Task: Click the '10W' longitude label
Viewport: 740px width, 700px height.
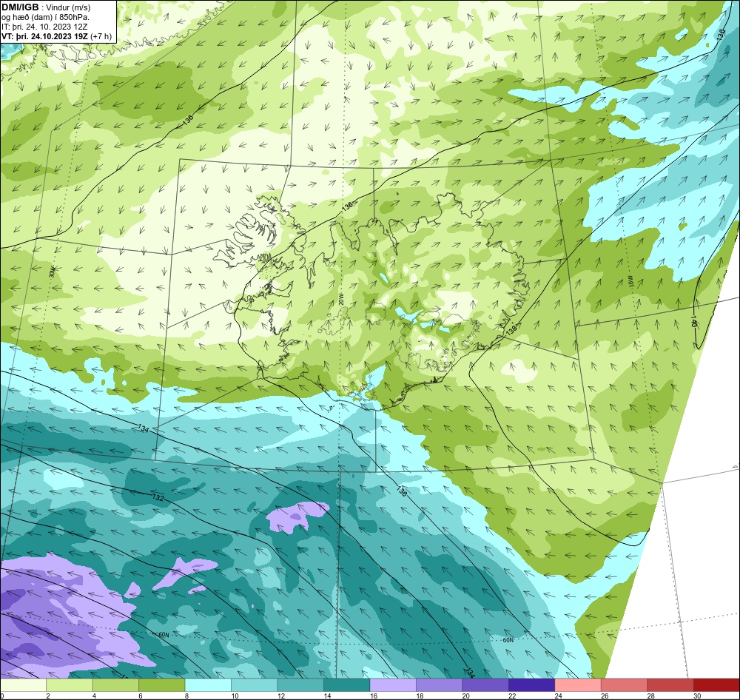Action: (x=630, y=282)
